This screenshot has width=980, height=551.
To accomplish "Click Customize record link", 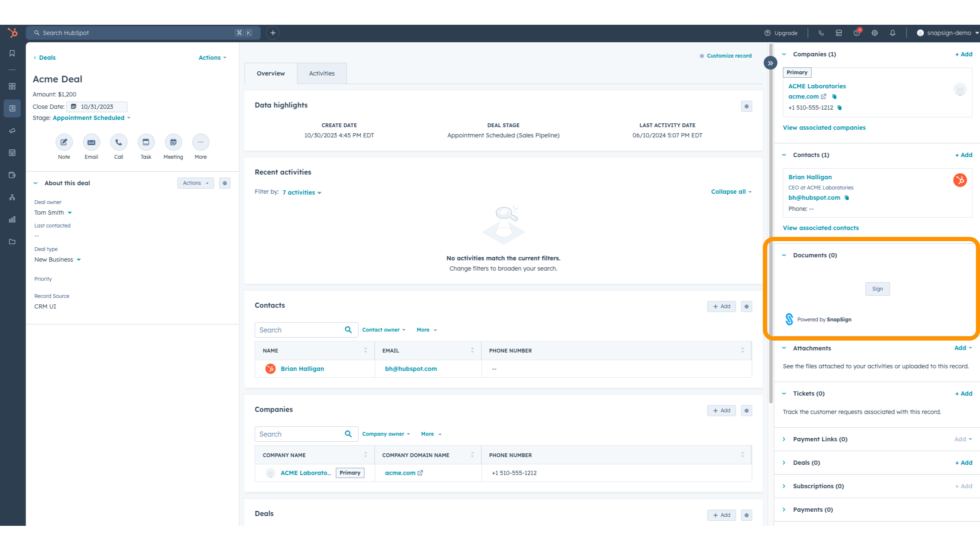I will (x=725, y=56).
